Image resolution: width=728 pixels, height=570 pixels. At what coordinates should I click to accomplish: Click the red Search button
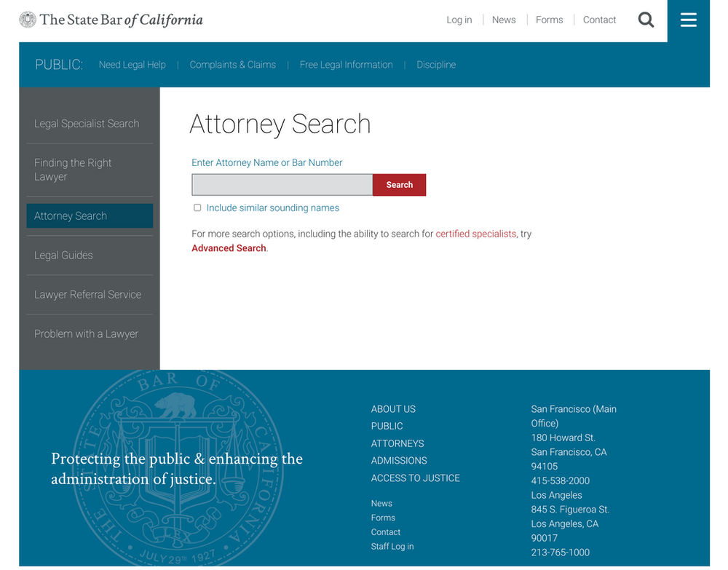pyautogui.click(x=399, y=185)
